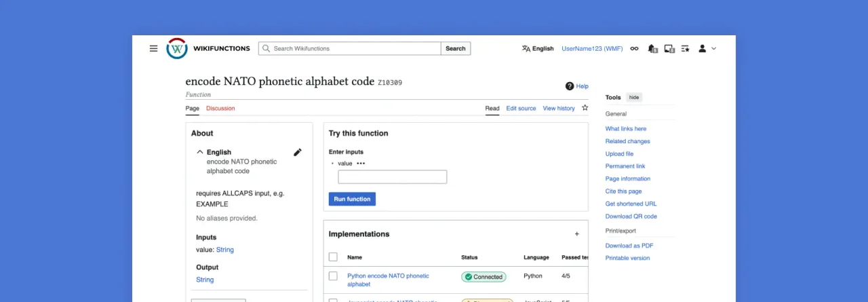The width and height of the screenshot is (868, 302).
Task: Select the Read tab
Action: point(492,109)
